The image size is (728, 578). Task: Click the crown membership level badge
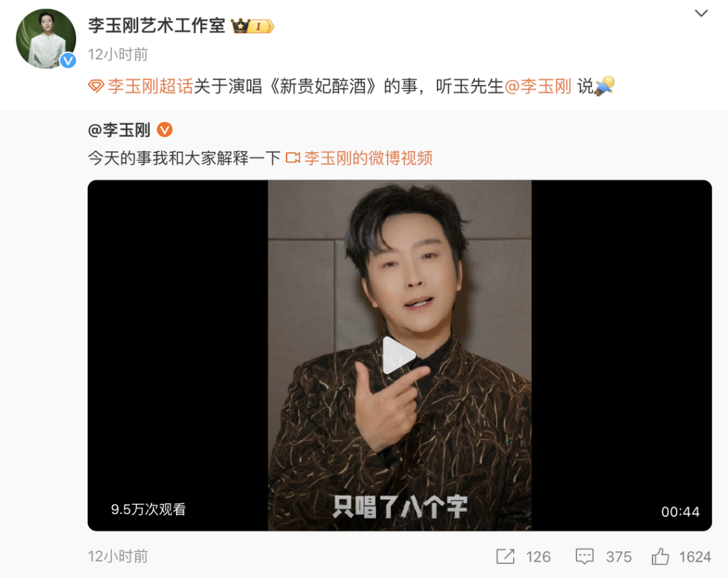coord(253,26)
